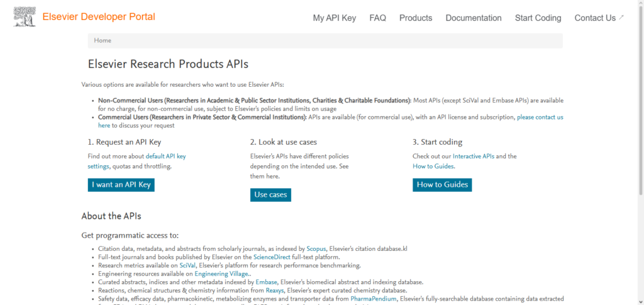Click the '1. Request an API Key' heading
The image size is (644, 305).
click(x=125, y=142)
